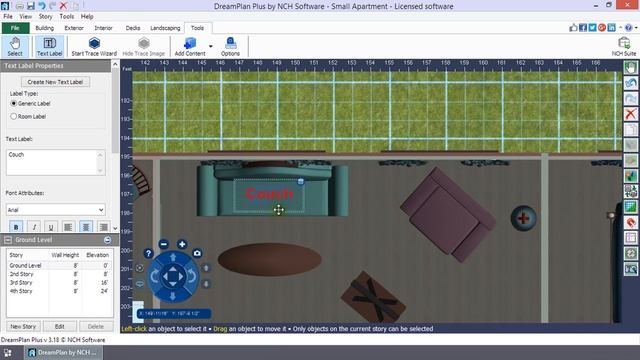Switch to the Interior tab
The height and width of the screenshot is (360, 640).
click(x=103, y=28)
